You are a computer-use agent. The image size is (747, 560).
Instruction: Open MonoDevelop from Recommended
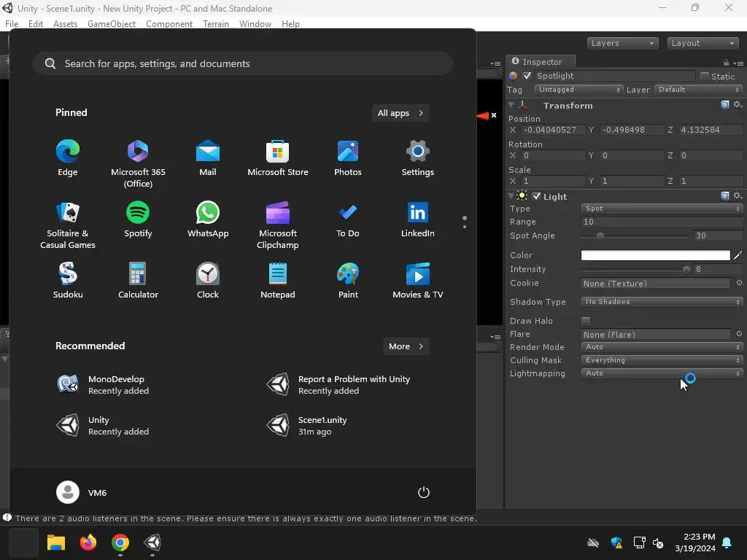pos(102,385)
